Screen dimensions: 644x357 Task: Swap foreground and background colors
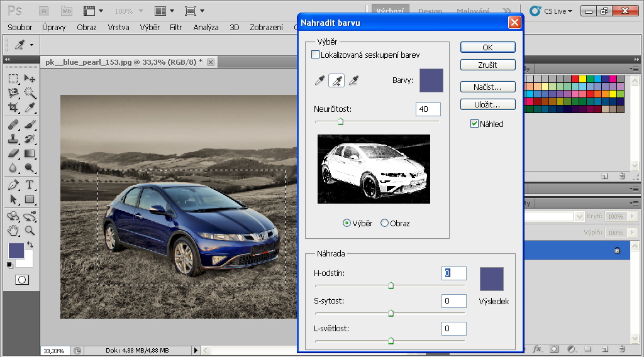point(30,244)
